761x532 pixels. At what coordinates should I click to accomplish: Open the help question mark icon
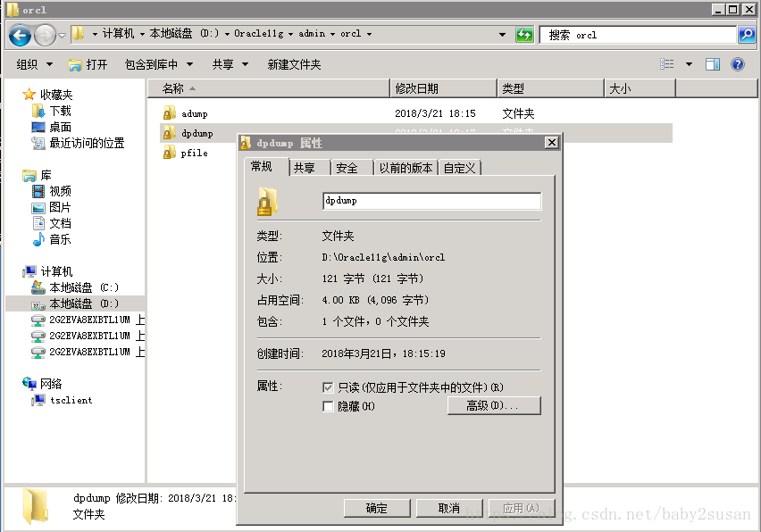[x=738, y=64]
